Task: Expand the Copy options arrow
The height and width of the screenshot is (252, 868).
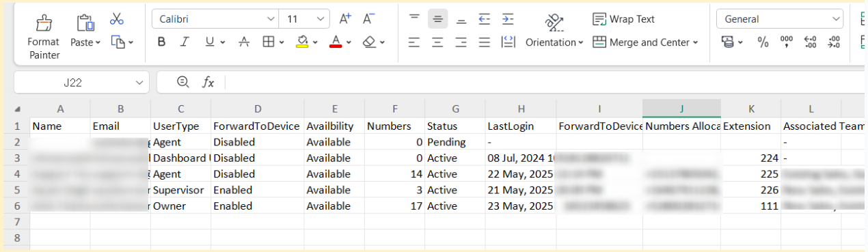Action: [x=131, y=42]
